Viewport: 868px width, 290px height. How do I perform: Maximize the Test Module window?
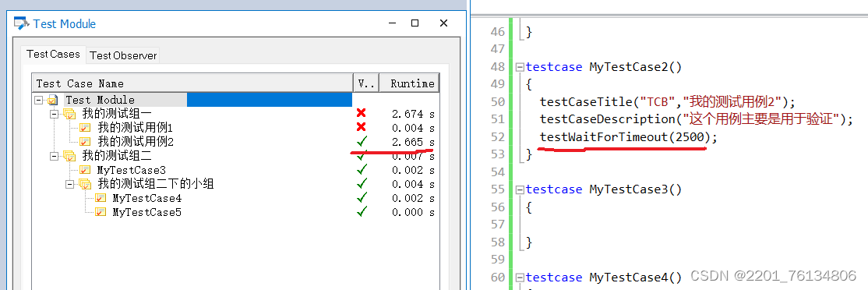415,23
